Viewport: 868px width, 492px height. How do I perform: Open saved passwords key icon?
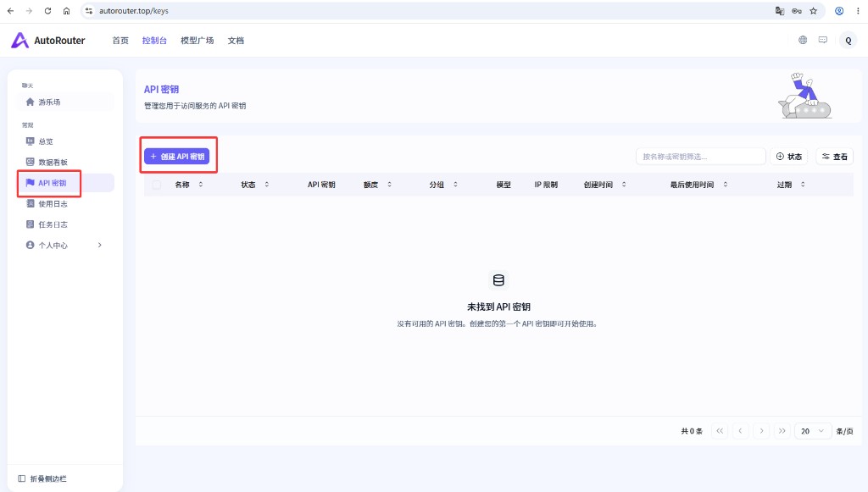(x=797, y=11)
